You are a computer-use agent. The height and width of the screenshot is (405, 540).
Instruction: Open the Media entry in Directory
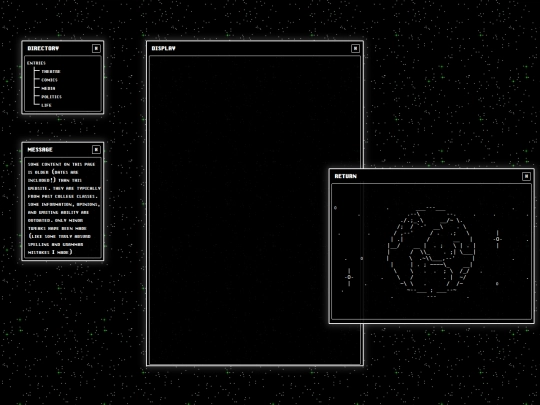[x=48, y=89]
